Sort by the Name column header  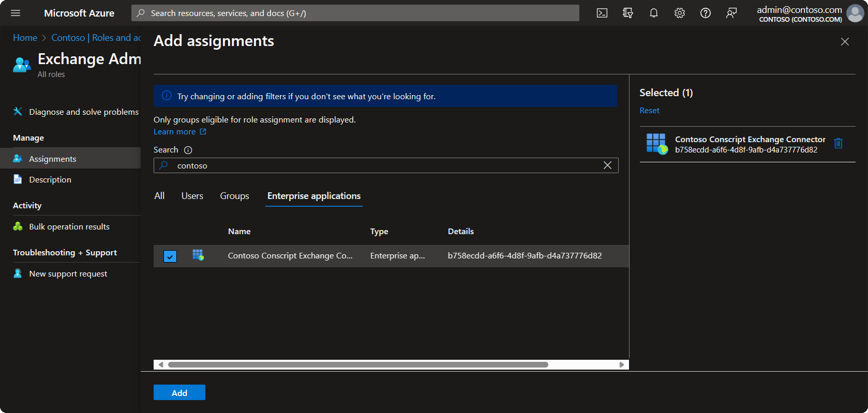pyautogui.click(x=239, y=231)
